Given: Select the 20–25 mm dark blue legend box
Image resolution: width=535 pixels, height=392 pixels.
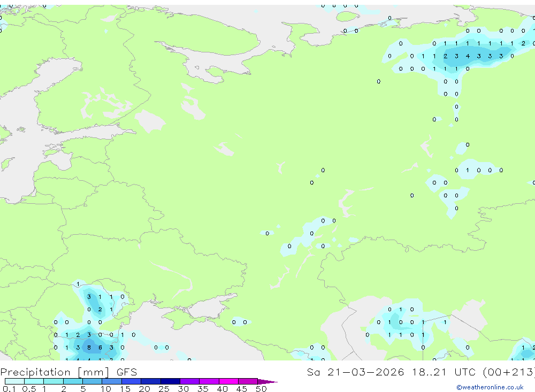Looking at the screenshot, I should coord(151,381).
